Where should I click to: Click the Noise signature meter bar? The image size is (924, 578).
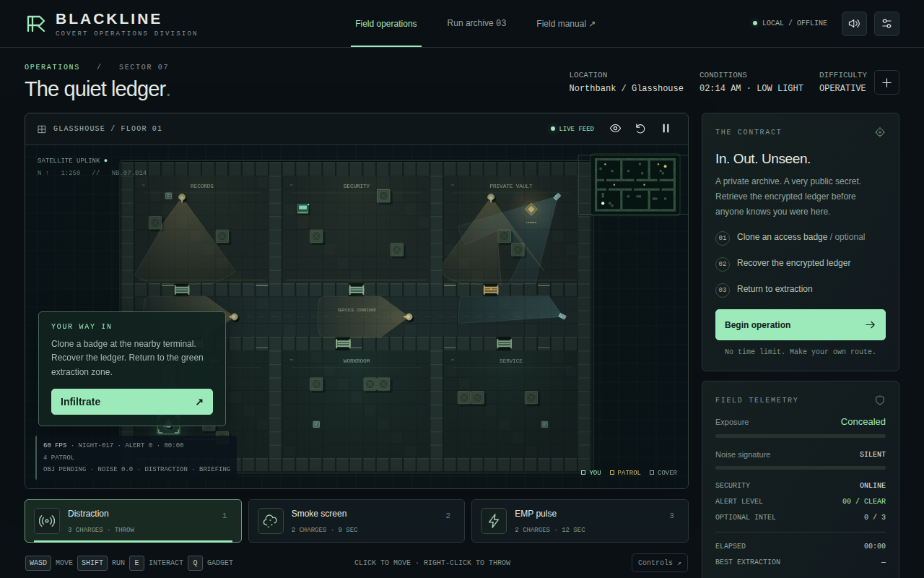(801, 468)
